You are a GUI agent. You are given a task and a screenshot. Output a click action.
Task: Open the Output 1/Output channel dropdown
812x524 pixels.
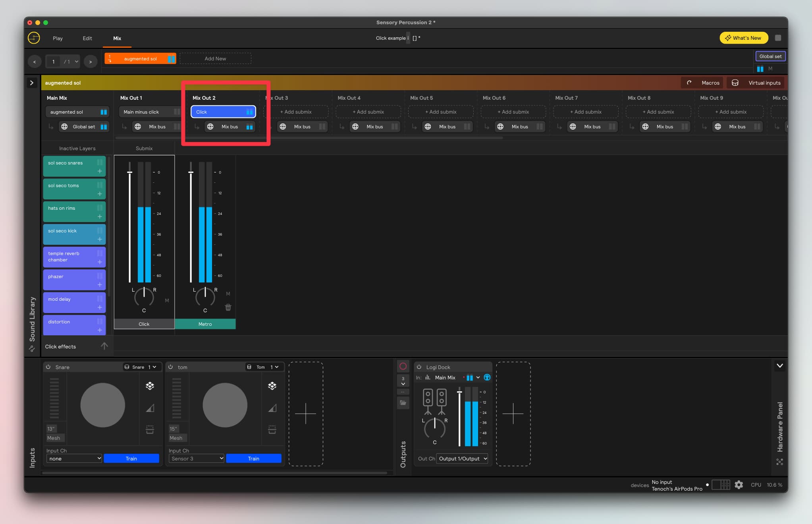tap(463, 458)
